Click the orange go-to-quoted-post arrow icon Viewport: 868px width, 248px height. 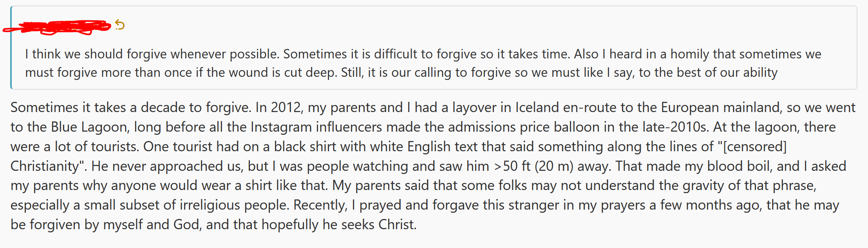click(120, 25)
